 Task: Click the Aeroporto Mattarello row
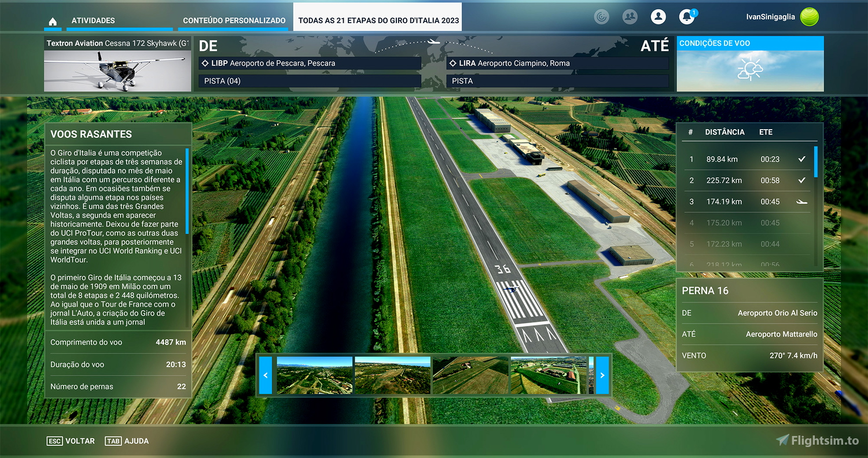point(749,334)
